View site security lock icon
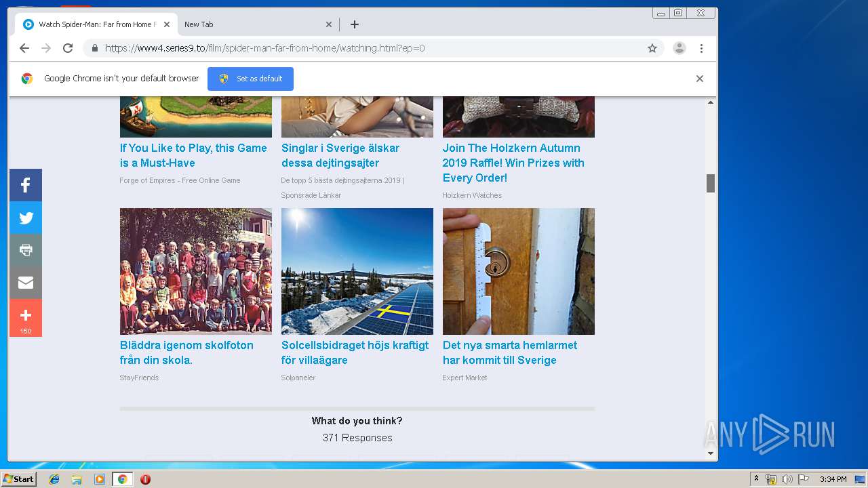 point(94,48)
